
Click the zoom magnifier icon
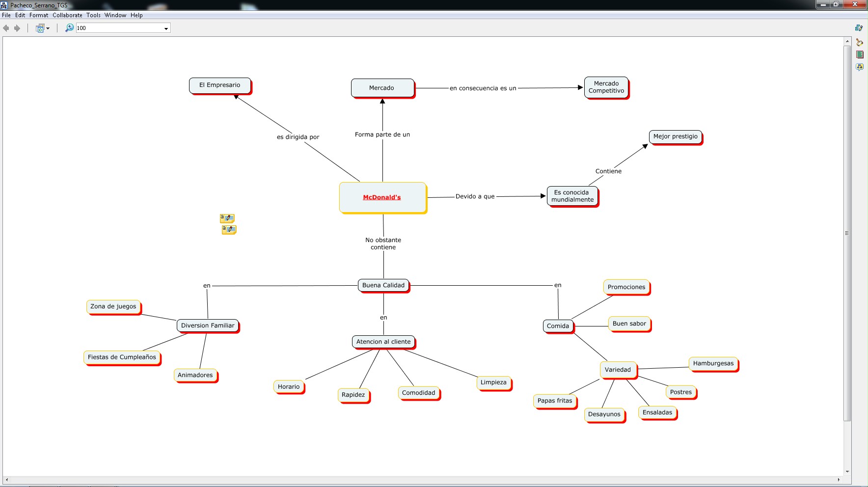[x=69, y=28]
